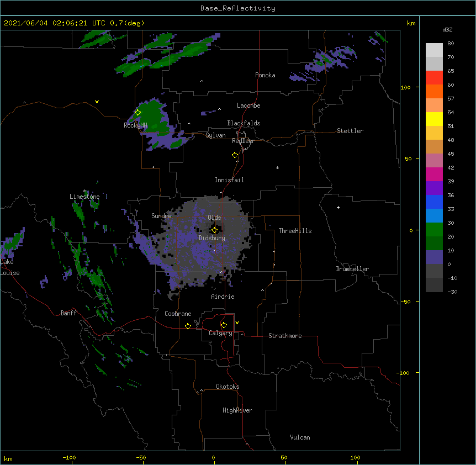The width and height of the screenshot is (476, 465).
Task: Select the bright green 20–30 dBZ legend swatch
Action: 434,230
